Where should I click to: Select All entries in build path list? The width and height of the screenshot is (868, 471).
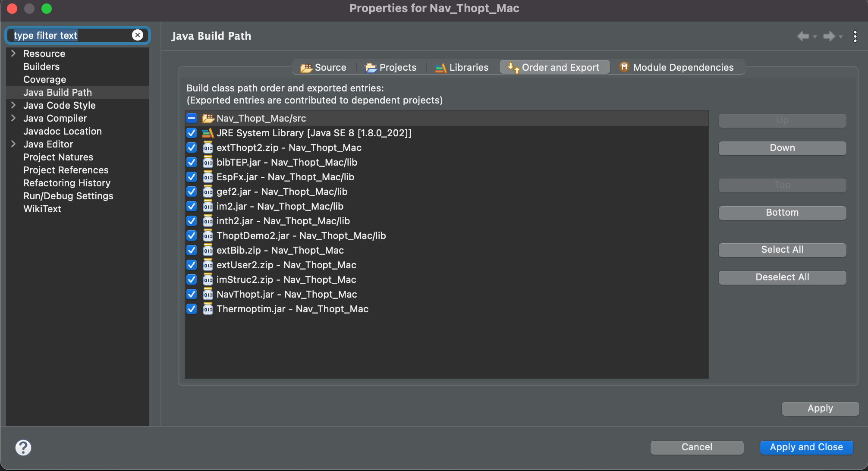[x=782, y=249]
